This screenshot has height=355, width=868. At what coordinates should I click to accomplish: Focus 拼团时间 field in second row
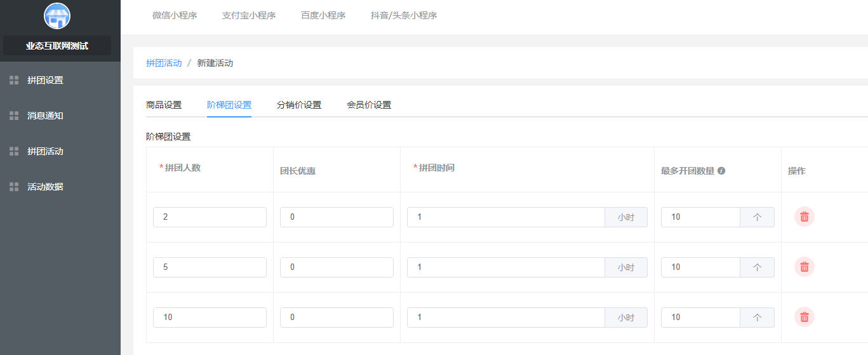coord(506,267)
